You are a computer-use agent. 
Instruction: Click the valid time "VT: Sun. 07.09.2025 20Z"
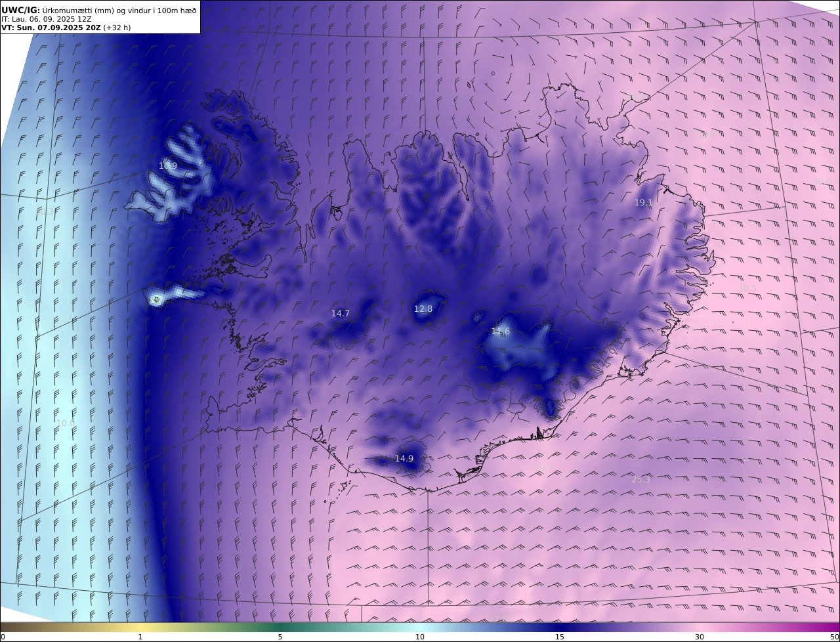pos(51,28)
